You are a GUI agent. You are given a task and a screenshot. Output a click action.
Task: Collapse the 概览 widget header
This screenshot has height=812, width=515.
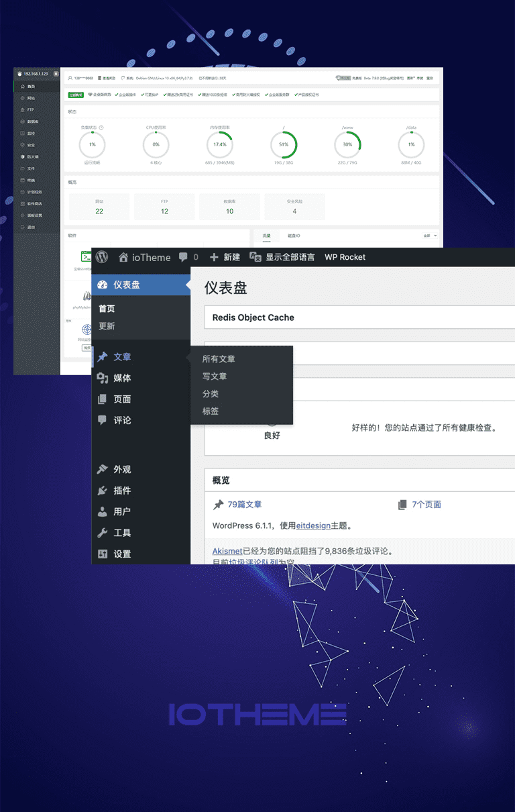[359, 480]
